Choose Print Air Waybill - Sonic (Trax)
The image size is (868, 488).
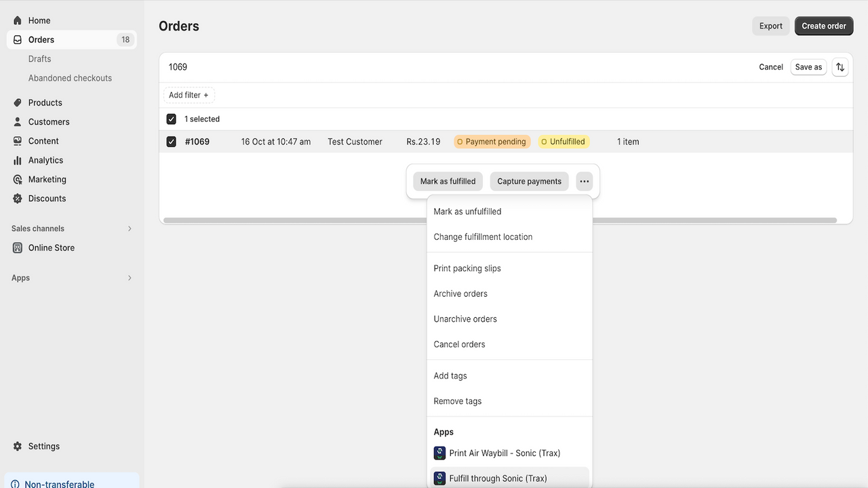pos(510,453)
